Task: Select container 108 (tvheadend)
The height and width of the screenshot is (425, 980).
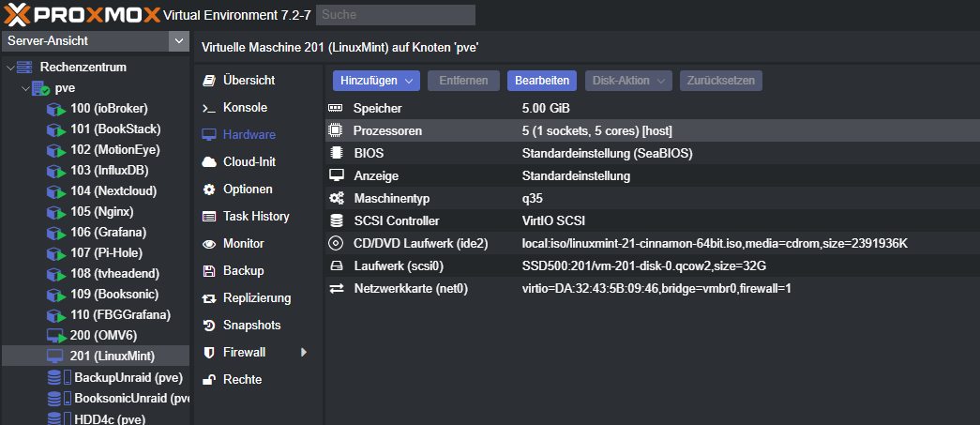Action: 114,274
